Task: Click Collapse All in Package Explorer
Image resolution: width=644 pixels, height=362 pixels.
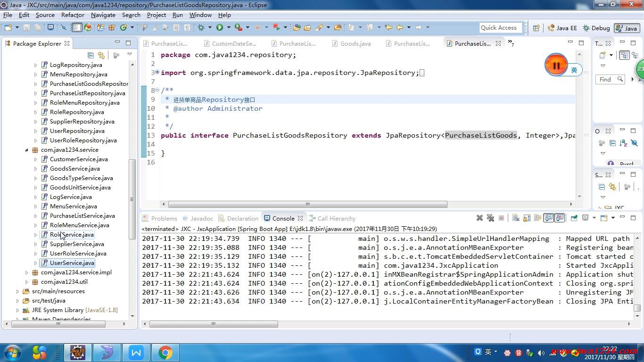Action: 91,55
